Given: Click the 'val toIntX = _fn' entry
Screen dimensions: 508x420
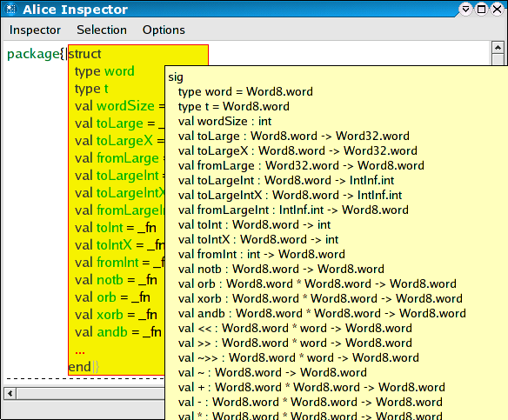Looking at the screenshot, I should (119, 245).
